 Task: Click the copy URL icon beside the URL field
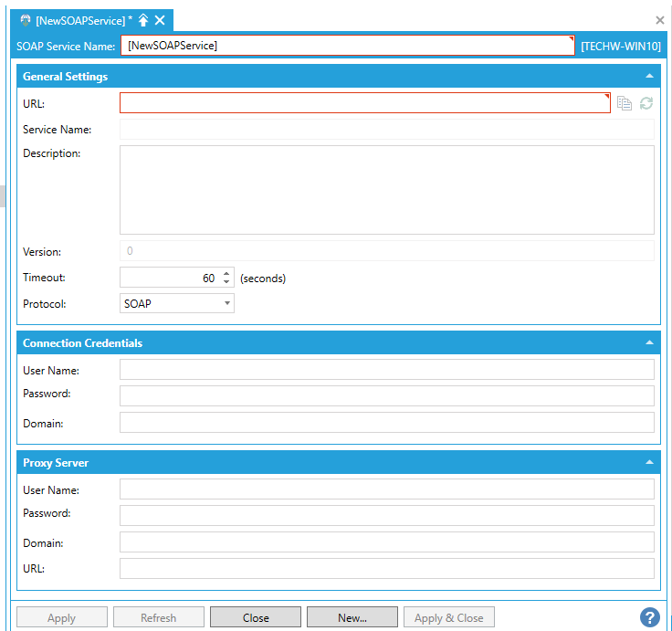coord(625,103)
